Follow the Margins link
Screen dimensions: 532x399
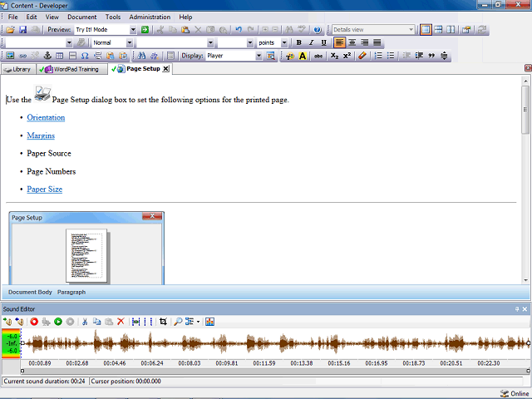pos(41,135)
